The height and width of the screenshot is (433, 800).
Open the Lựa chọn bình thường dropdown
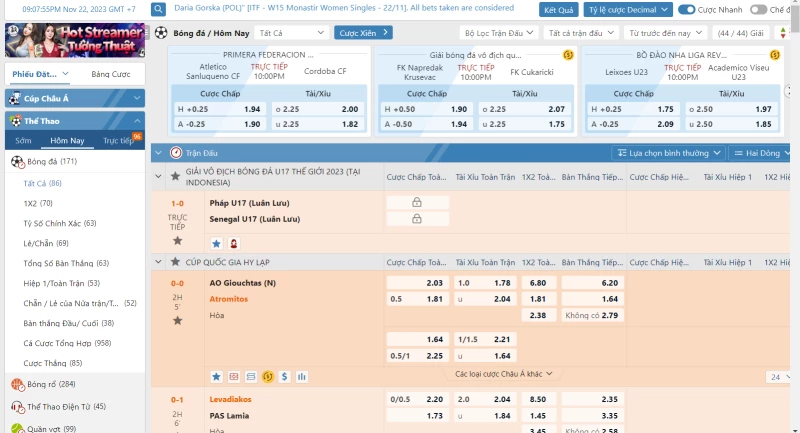pos(668,153)
